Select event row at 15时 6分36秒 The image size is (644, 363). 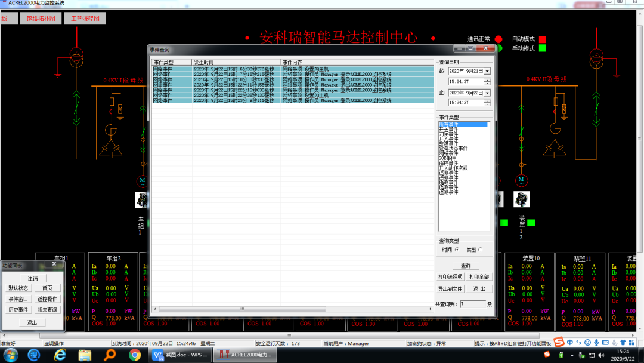293,69
